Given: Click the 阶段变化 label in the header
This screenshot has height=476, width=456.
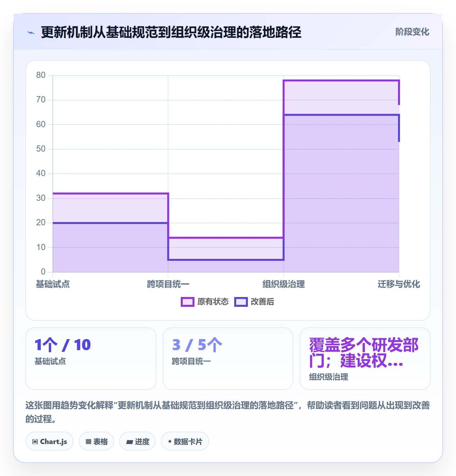Looking at the screenshot, I should [x=412, y=32].
